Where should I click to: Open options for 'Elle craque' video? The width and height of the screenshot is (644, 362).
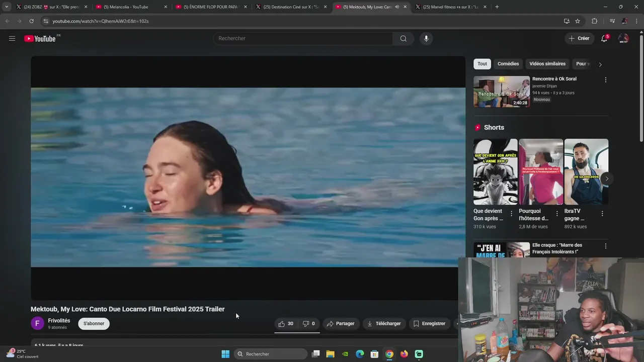[x=605, y=246]
